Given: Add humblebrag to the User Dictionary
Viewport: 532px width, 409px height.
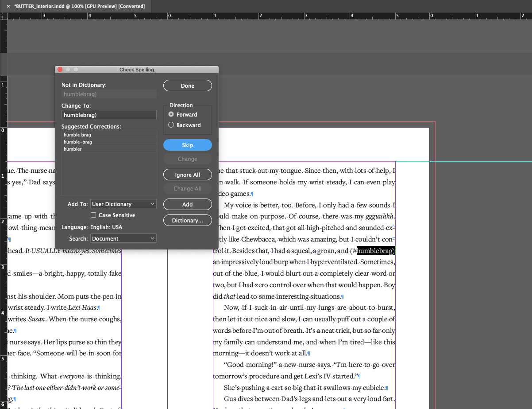Looking at the screenshot, I should coord(187,204).
